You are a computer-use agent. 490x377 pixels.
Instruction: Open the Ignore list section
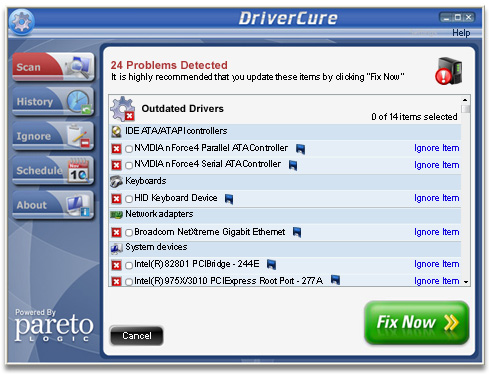(x=53, y=136)
